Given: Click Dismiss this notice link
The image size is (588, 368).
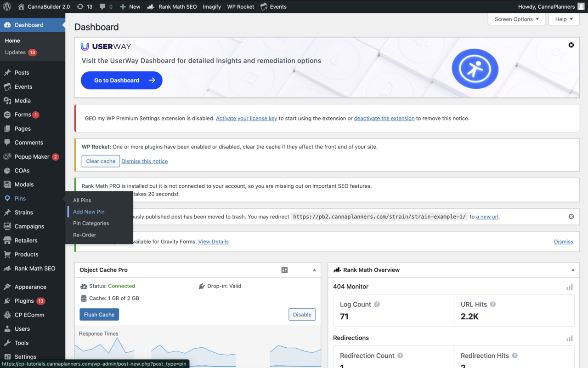Looking at the screenshot, I should coord(144,161).
